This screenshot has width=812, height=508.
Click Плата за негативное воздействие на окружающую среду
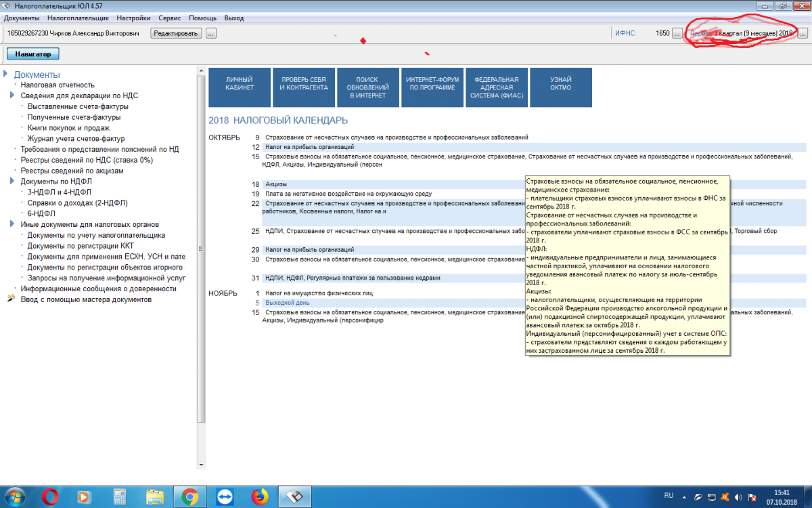tap(347, 194)
